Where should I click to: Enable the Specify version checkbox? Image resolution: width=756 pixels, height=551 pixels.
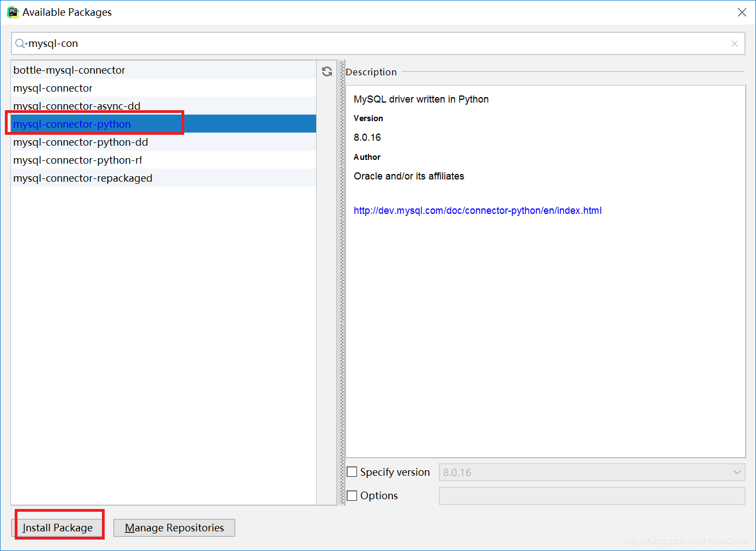[352, 472]
